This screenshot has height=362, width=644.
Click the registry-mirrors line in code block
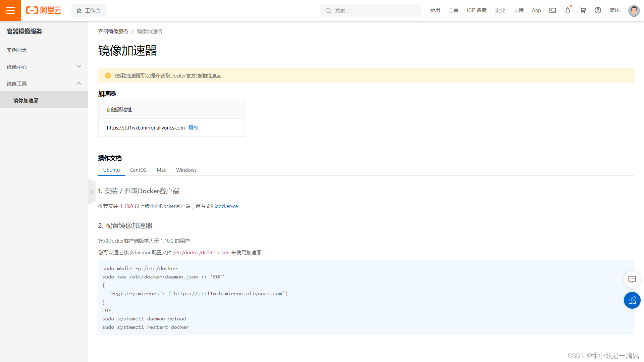click(x=198, y=294)
